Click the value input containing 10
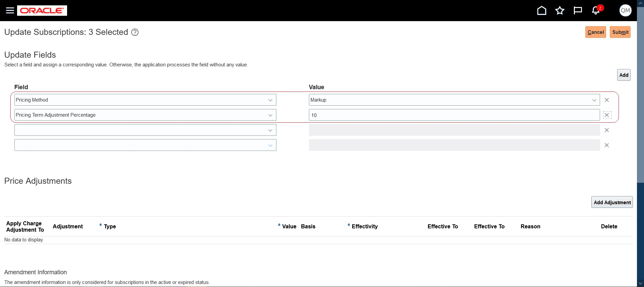Image resolution: width=644 pixels, height=287 pixels. pos(454,115)
